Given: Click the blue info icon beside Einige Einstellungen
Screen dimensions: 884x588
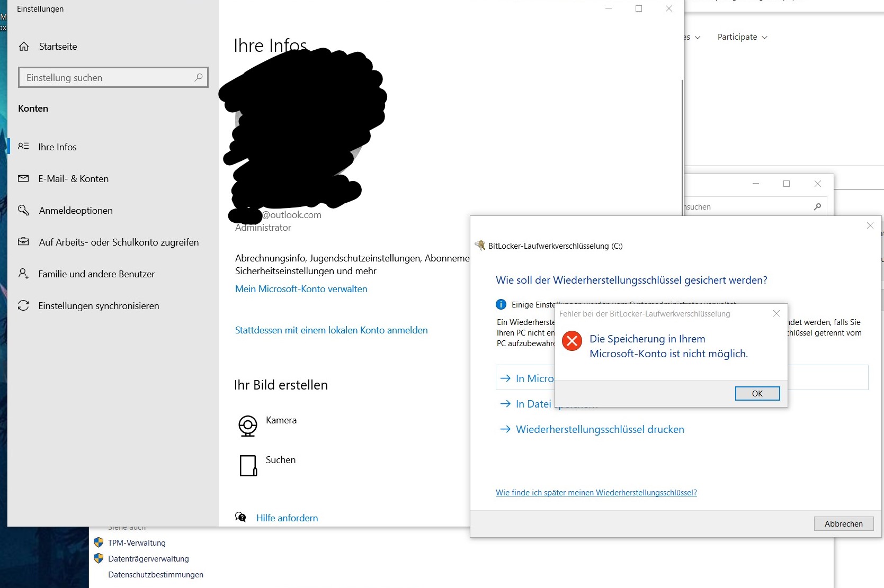Looking at the screenshot, I should click(x=501, y=304).
